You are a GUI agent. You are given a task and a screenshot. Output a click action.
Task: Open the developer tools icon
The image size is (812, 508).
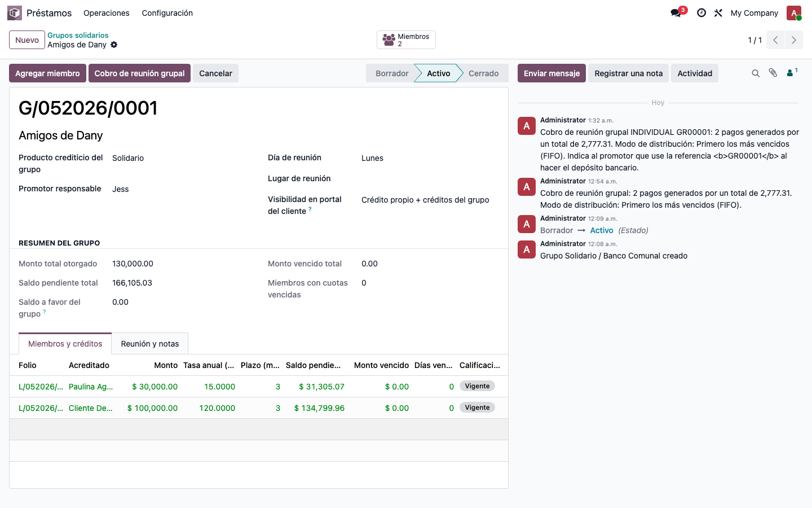pos(718,13)
